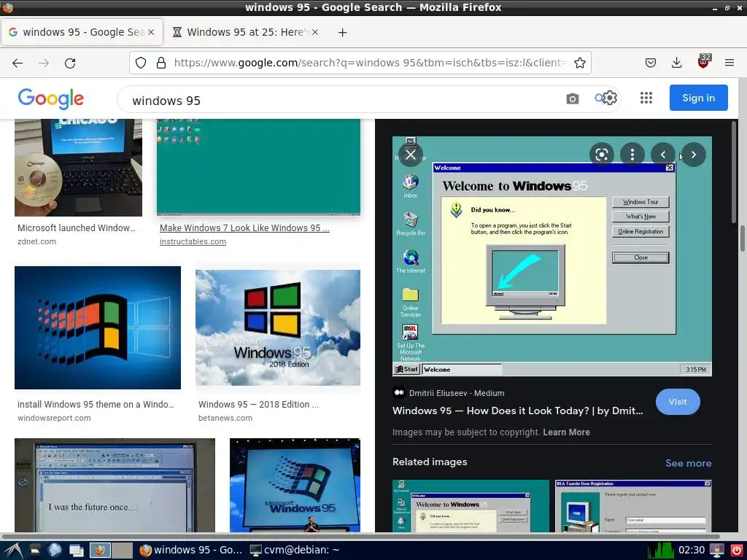This screenshot has height=560, width=747.
Task: Go back with the browser back arrow
Action: (18, 63)
